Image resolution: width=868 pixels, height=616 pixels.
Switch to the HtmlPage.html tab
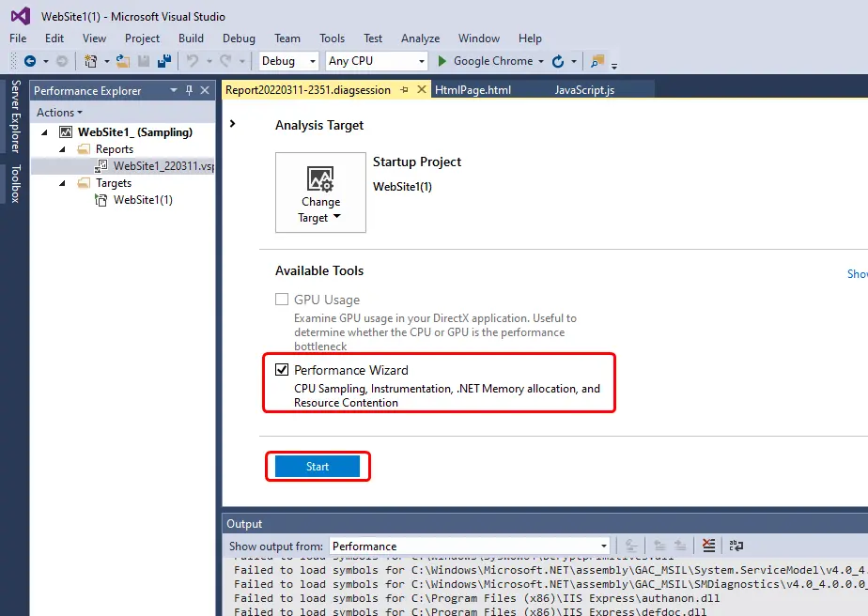coord(473,89)
